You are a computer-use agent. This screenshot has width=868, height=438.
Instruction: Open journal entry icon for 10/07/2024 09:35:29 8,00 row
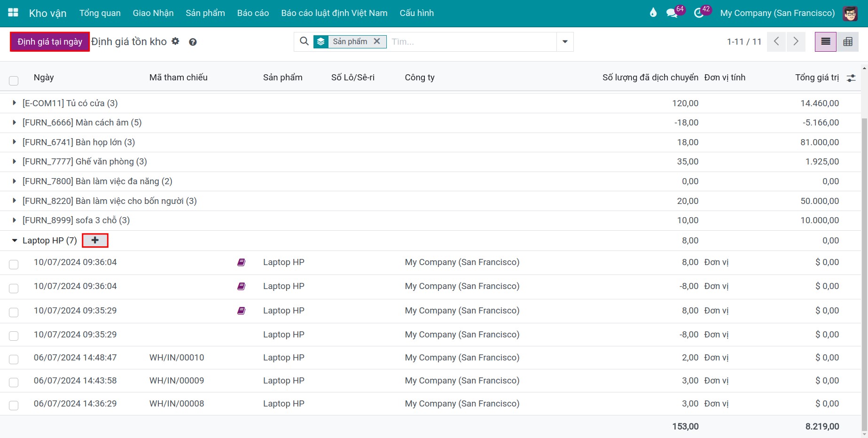tap(241, 311)
